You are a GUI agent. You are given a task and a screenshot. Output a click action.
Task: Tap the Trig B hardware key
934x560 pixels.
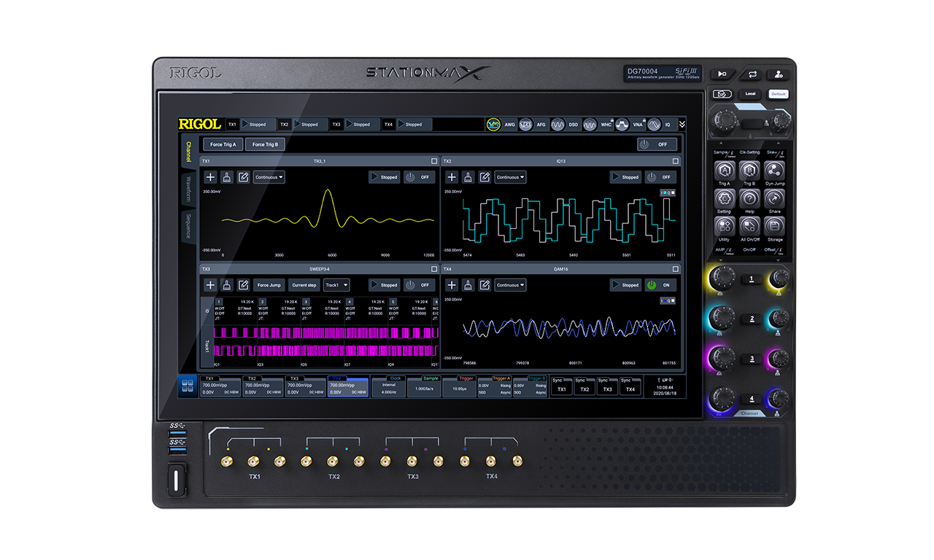749,171
